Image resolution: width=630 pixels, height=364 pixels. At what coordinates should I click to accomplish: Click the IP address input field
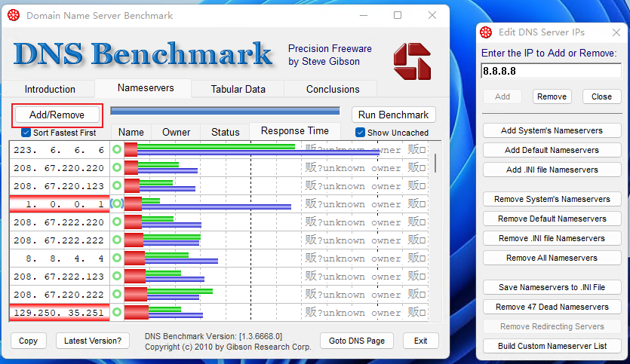click(551, 71)
